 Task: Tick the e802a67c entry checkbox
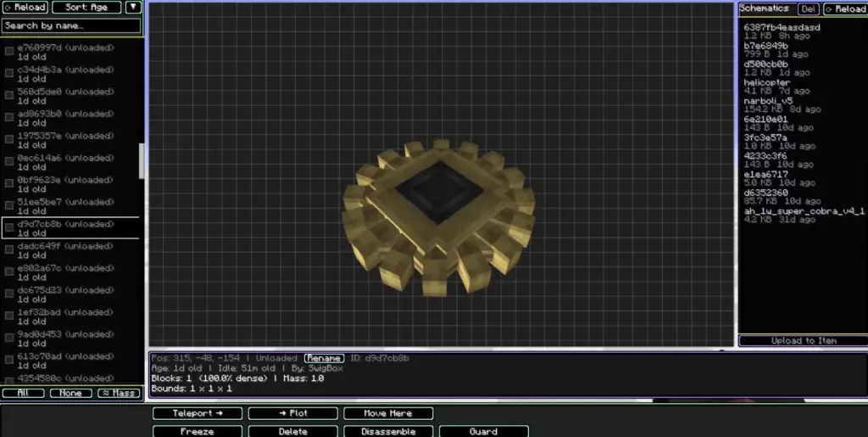pos(9,272)
